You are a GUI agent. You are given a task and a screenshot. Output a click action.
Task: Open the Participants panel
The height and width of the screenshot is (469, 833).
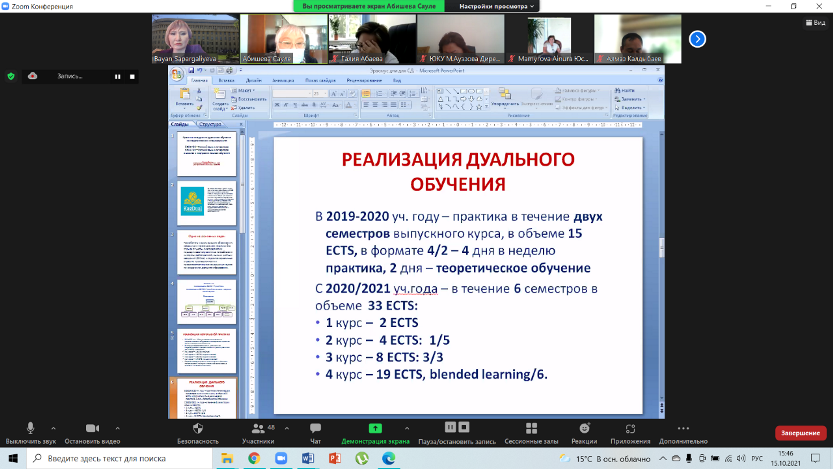pyautogui.click(x=257, y=427)
